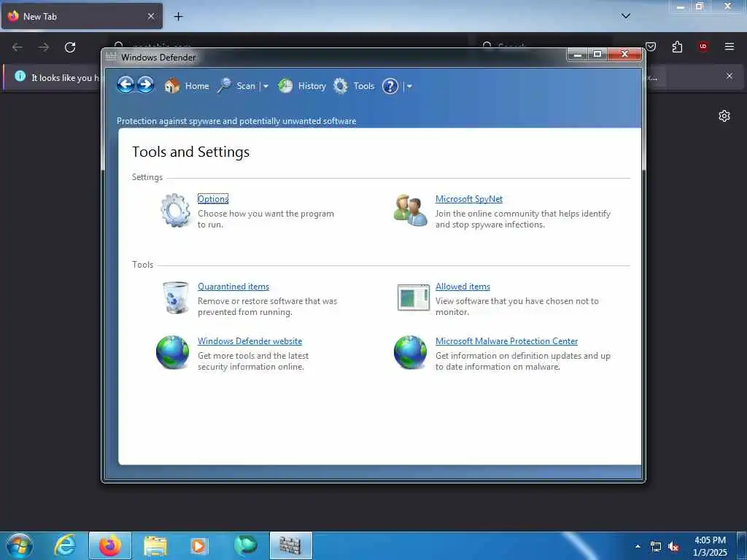Click the Forward arrow in Windows Defender
This screenshot has height=560, width=747.
145,85
